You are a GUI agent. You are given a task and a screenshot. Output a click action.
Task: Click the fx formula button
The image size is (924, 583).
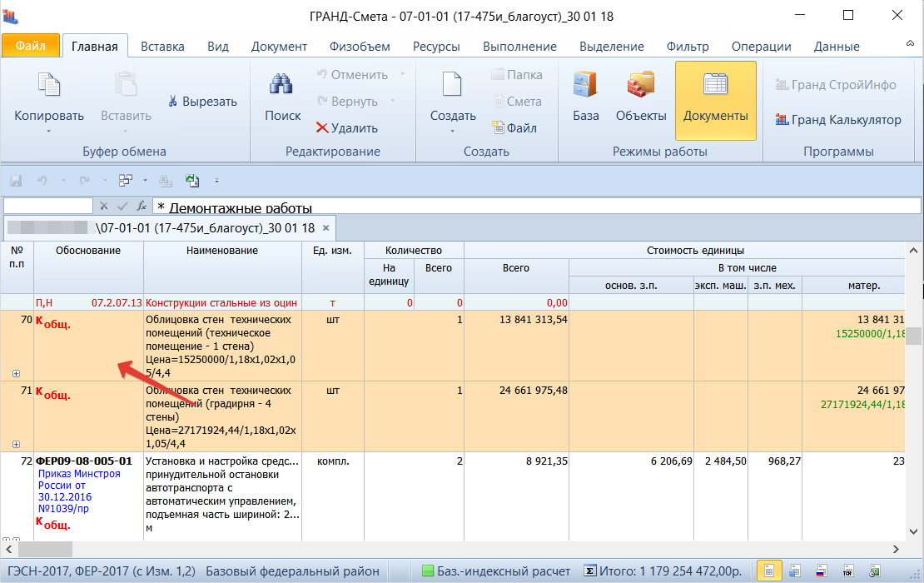point(142,206)
